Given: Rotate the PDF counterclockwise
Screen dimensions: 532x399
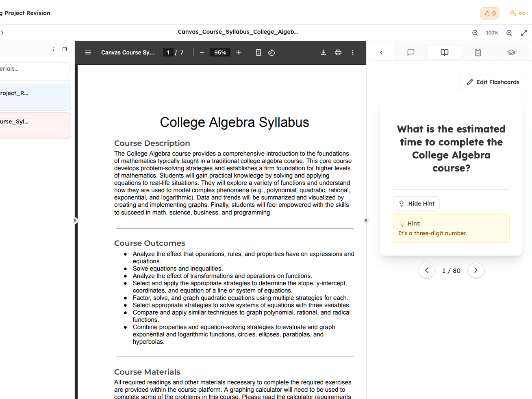Looking at the screenshot, I should pyautogui.click(x=271, y=52).
